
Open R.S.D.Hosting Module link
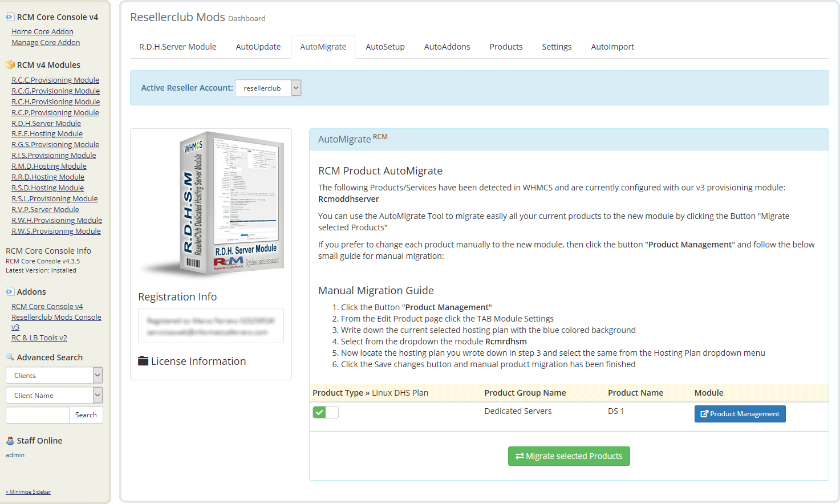tap(47, 188)
